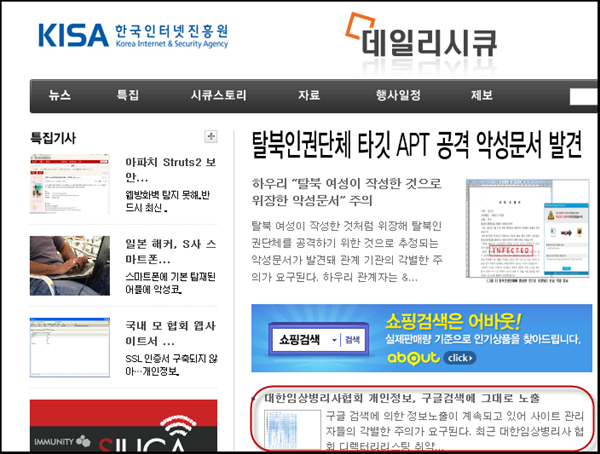Image resolution: width=600 pixels, height=454 pixels.
Task: Open the 뉴스 menu in the navigation bar
Action: click(x=60, y=96)
